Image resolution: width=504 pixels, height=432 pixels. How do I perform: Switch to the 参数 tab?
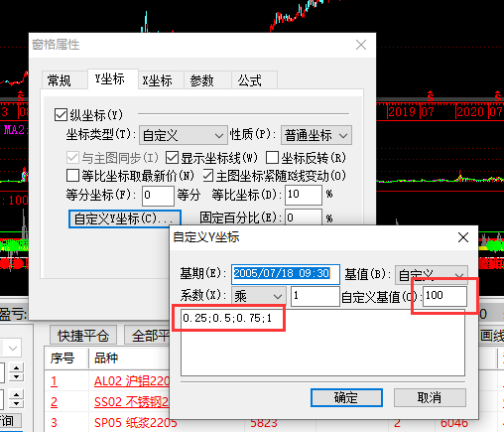[x=206, y=80]
